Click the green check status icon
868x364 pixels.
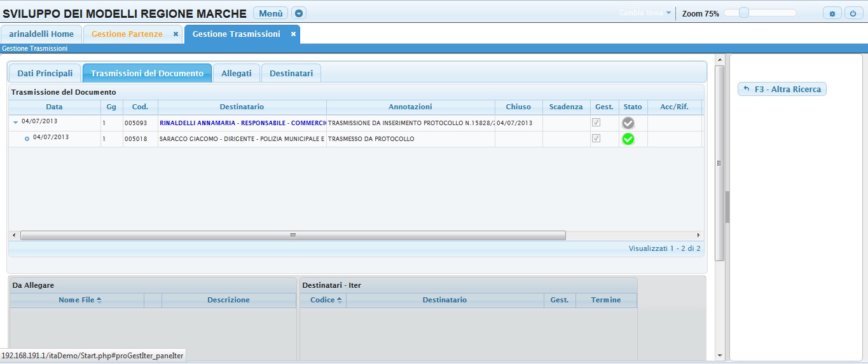tap(628, 139)
